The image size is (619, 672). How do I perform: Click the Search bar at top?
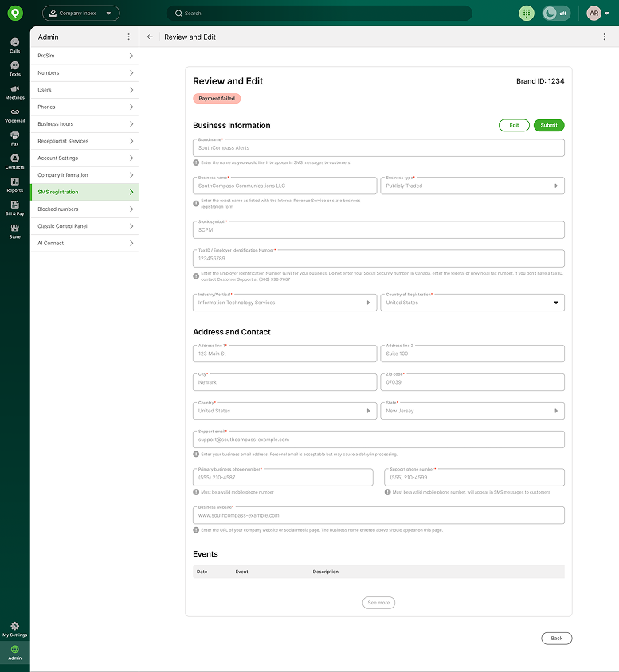[319, 14]
